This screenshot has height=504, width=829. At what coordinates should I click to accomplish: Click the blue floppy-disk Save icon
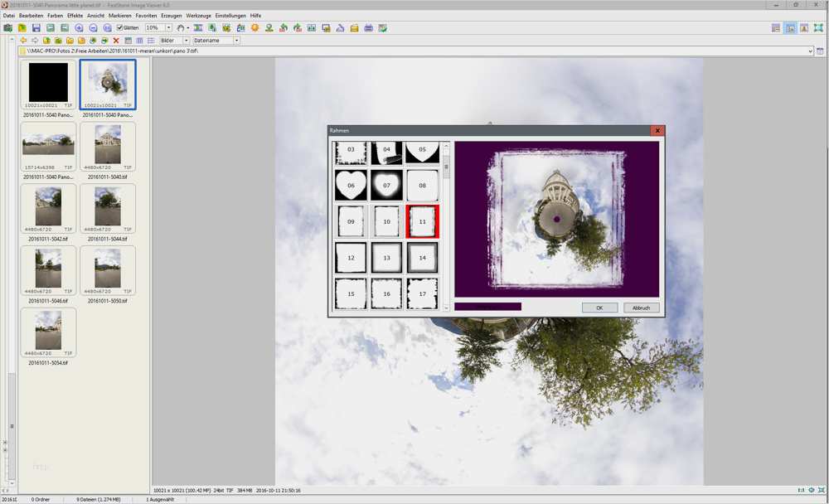36,28
